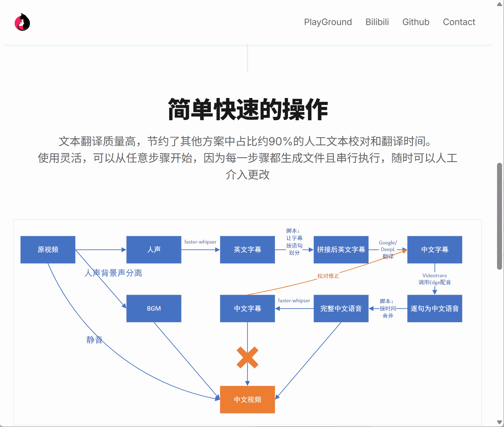Click the 人声背景声分离 label
The image size is (504, 427).
(x=113, y=273)
